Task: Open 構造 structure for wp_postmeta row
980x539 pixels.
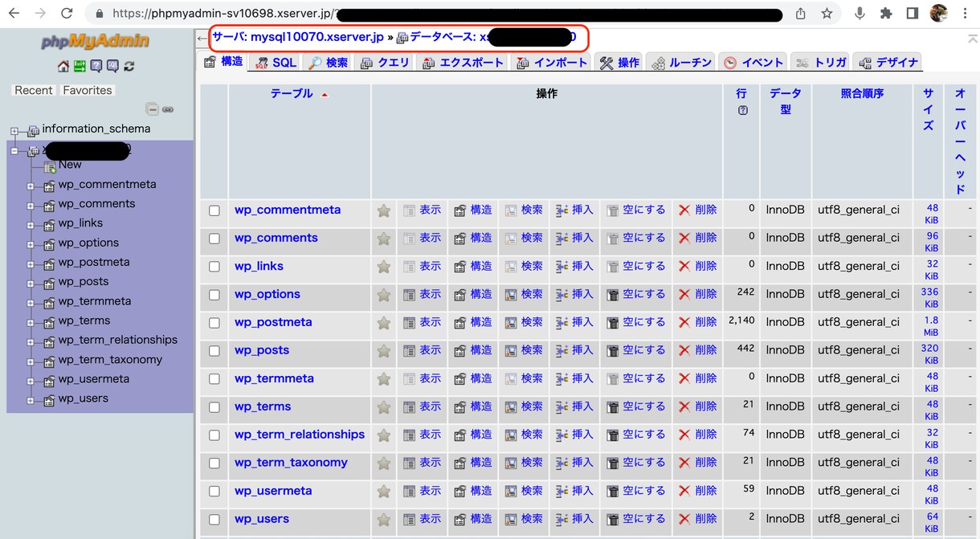Action: (472, 323)
